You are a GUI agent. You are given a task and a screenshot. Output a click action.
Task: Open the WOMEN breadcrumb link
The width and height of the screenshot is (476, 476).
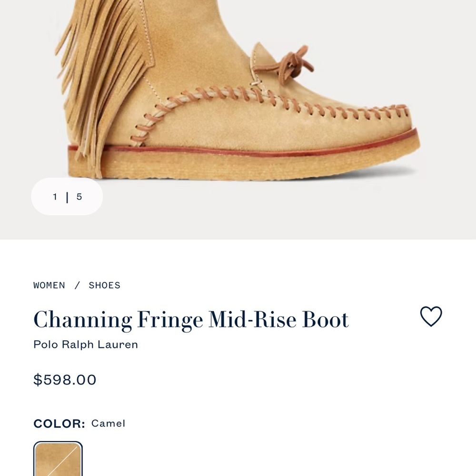49,285
